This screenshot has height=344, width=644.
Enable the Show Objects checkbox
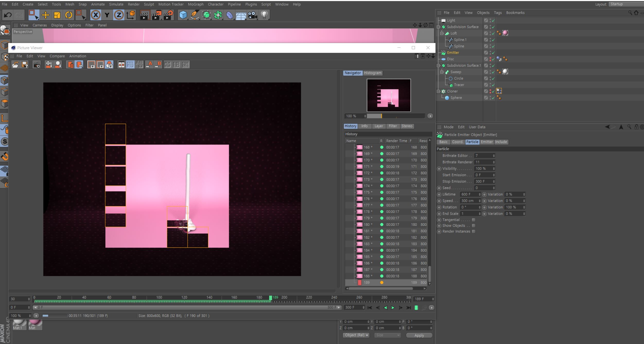tap(474, 225)
